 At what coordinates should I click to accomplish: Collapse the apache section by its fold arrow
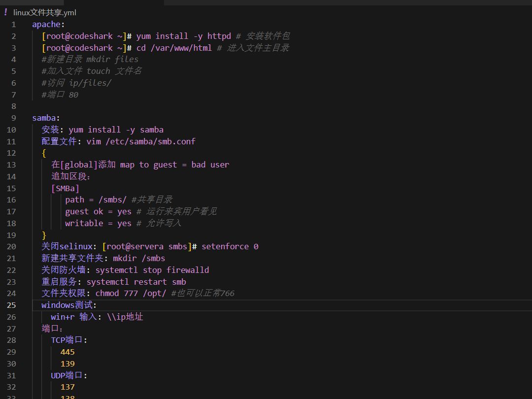(24, 24)
